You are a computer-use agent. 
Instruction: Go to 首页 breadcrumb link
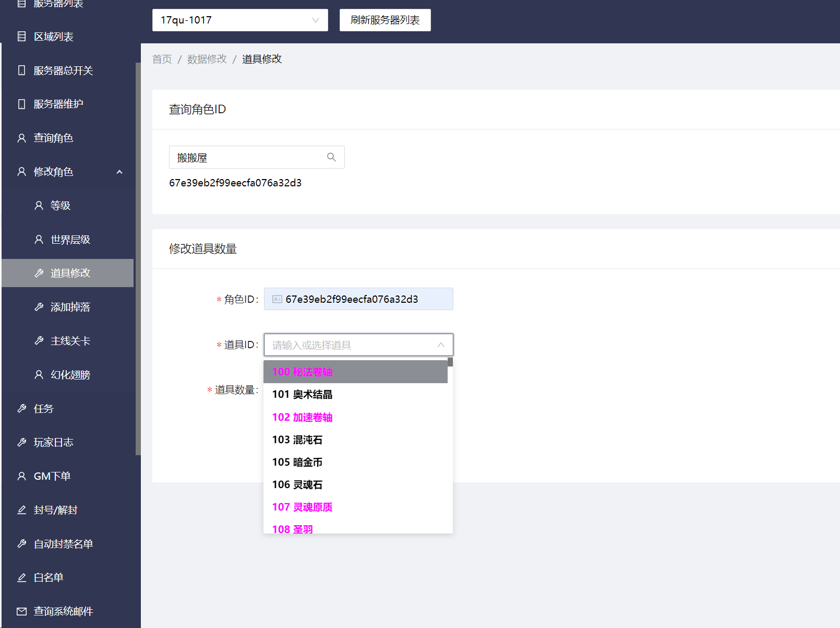tap(162, 59)
